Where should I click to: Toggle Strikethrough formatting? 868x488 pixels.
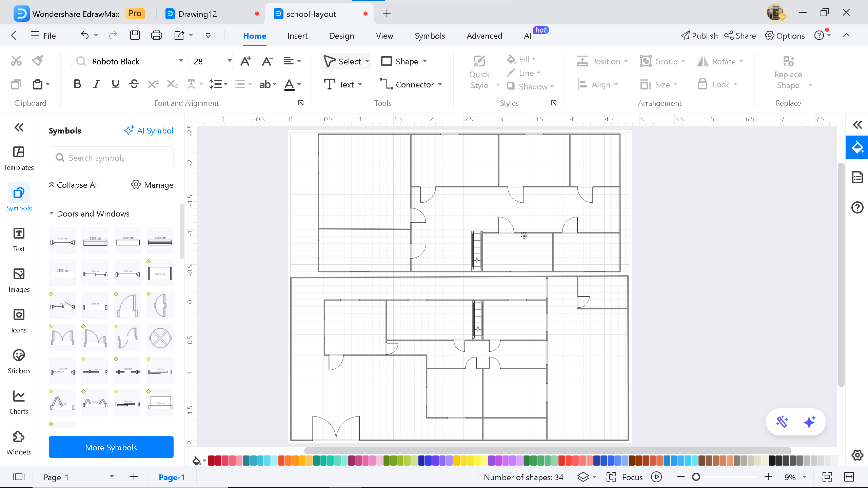pos(134,84)
